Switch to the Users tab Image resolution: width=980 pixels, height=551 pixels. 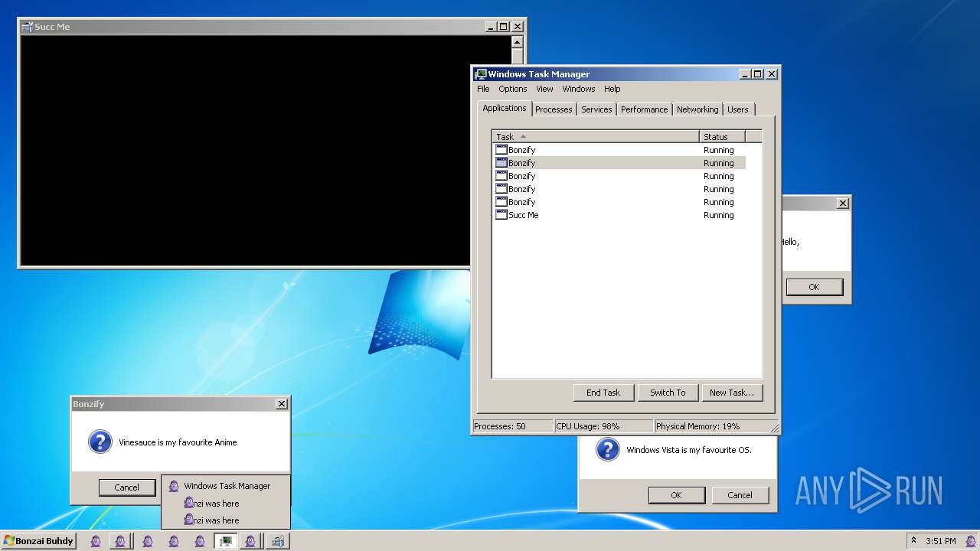[x=738, y=109]
